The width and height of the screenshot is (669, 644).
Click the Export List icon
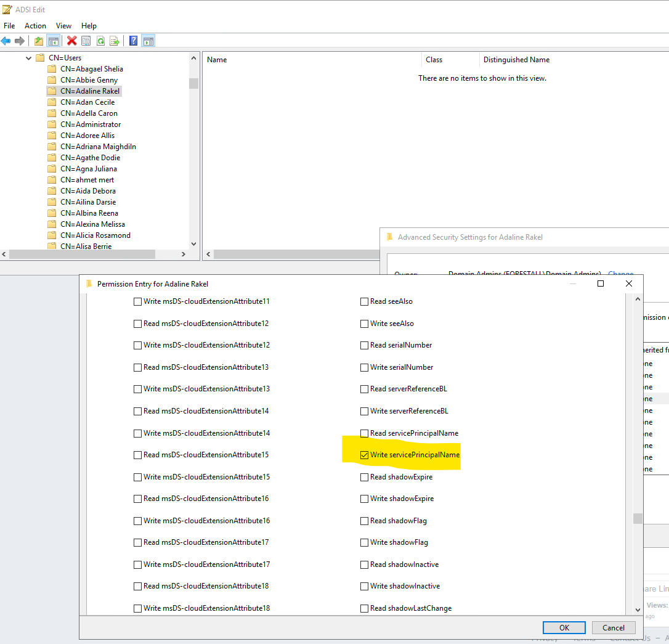115,41
